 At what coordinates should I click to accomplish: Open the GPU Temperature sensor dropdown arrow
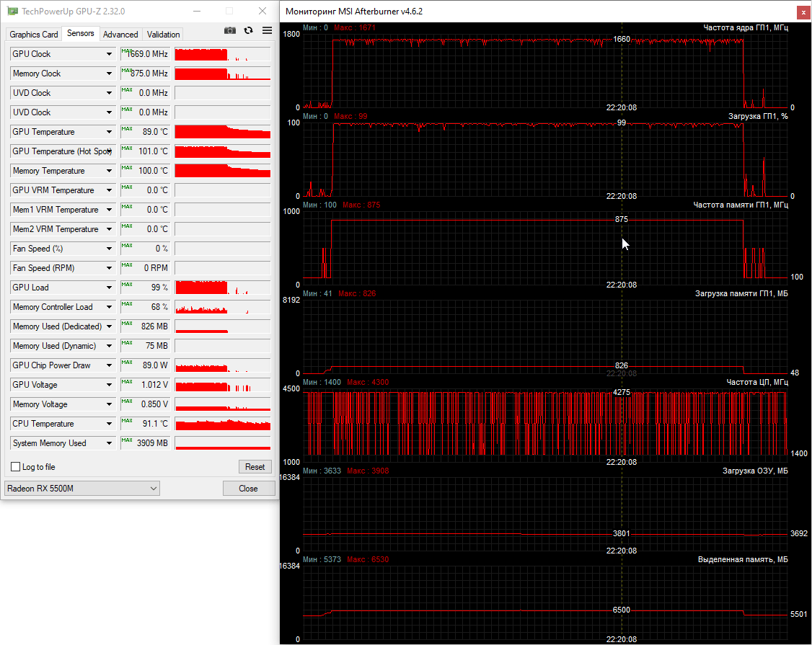click(x=109, y=132)
